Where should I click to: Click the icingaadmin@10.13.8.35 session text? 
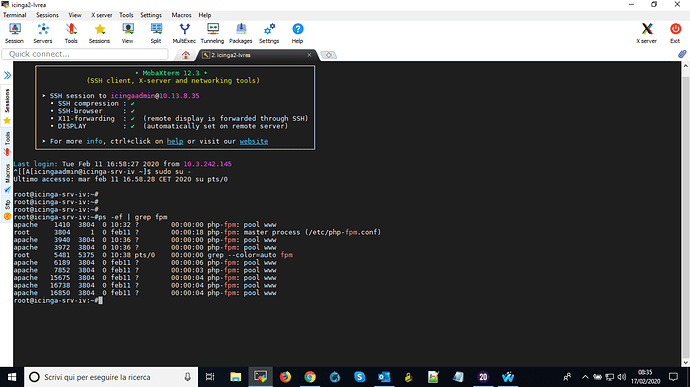155,96
